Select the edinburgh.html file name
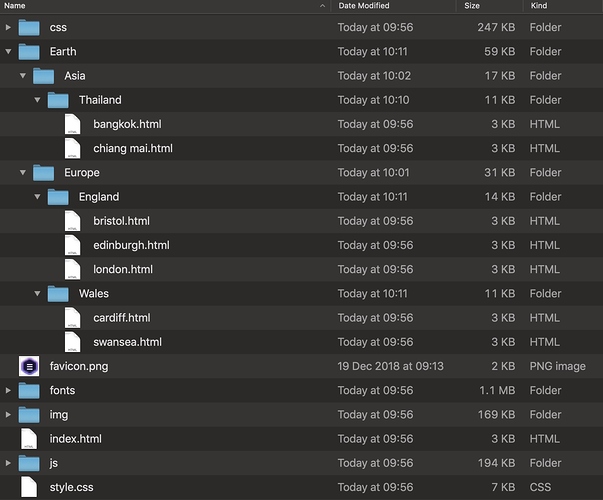This screenshot has height=500, width=603. point(131,245)
